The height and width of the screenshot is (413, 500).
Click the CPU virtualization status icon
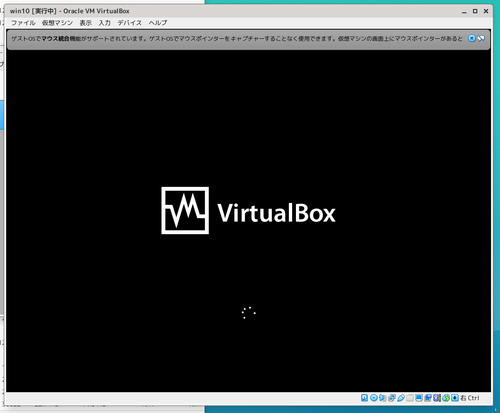coord(437,398)
